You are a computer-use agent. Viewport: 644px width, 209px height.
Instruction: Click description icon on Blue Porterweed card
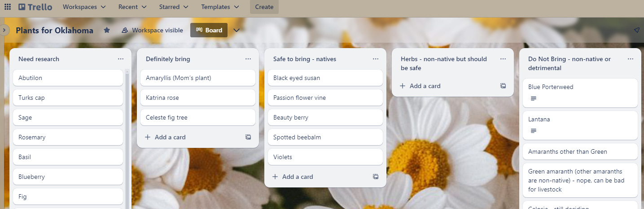point(534,98)
